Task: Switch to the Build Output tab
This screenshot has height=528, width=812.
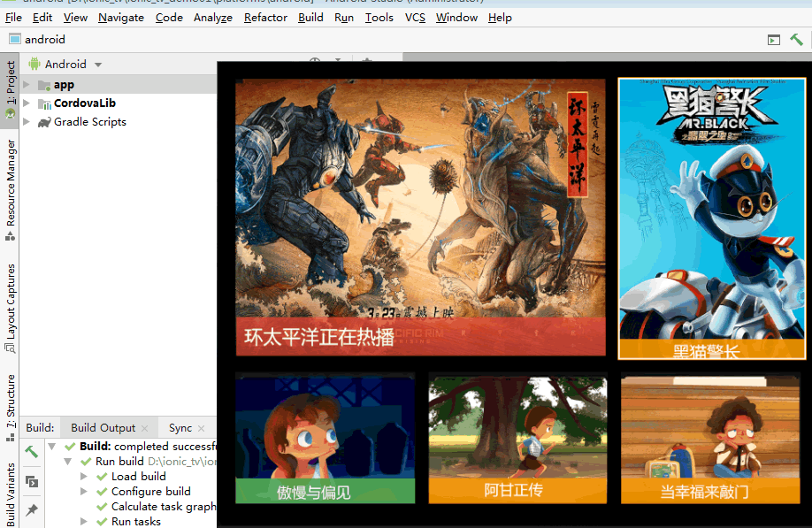Action: pos(103,428)
